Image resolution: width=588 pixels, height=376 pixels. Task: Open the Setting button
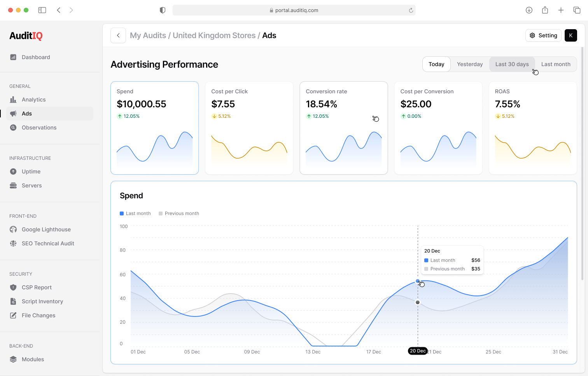point(543,35)
